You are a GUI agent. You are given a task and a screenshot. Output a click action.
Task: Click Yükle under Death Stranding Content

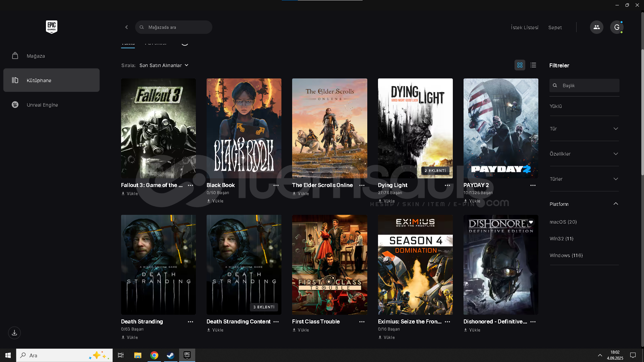215,330
